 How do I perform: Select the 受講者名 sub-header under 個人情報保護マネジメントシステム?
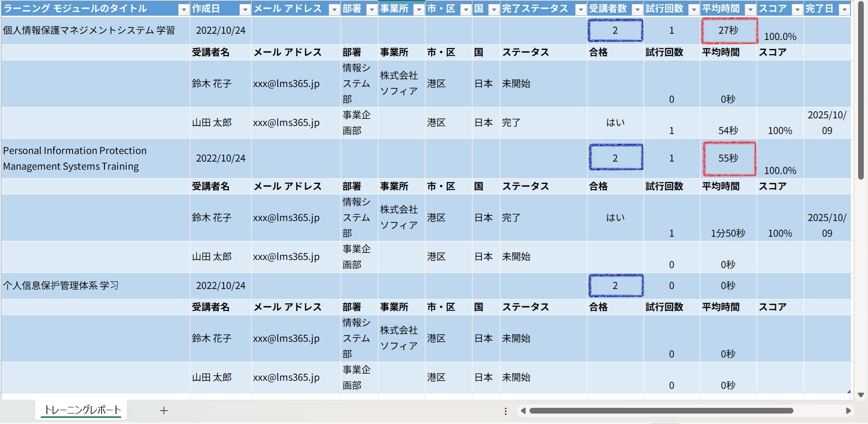tap(221, 52)
